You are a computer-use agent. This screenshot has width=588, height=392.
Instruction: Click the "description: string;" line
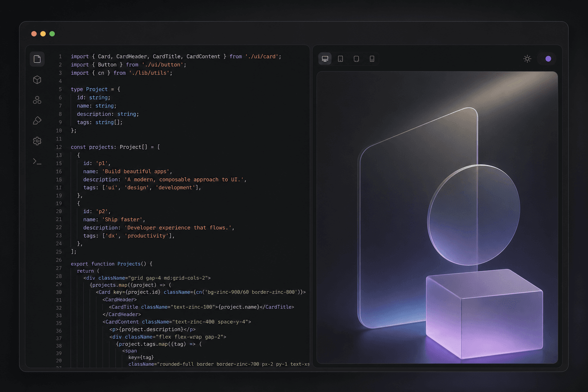point(108,114)
